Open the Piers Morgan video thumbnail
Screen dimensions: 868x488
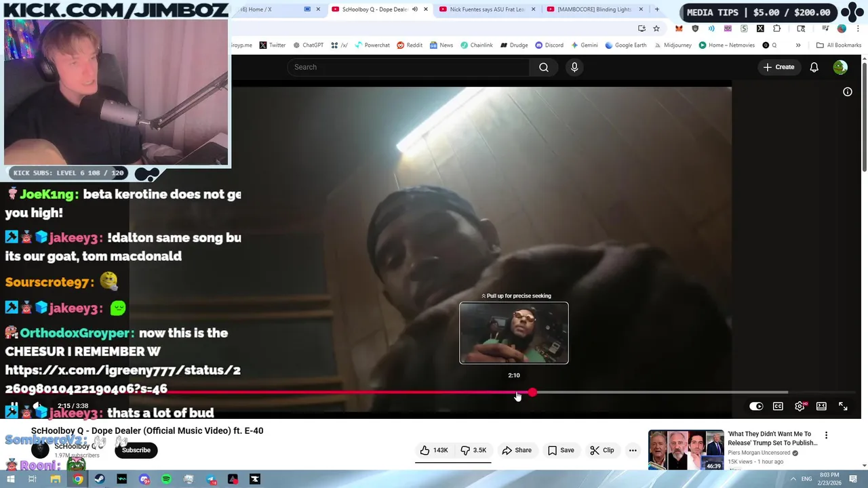click(x=686, y=450)
